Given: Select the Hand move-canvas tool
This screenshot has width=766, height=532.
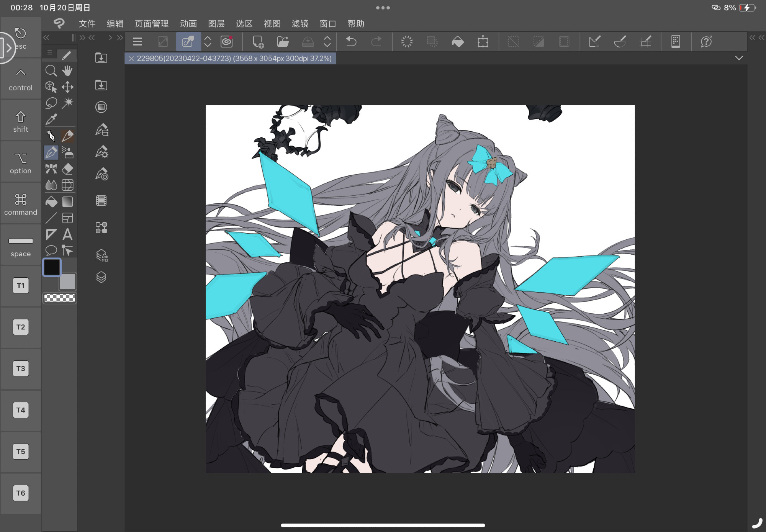Looking at the screenshot, I should coord(67,71).
